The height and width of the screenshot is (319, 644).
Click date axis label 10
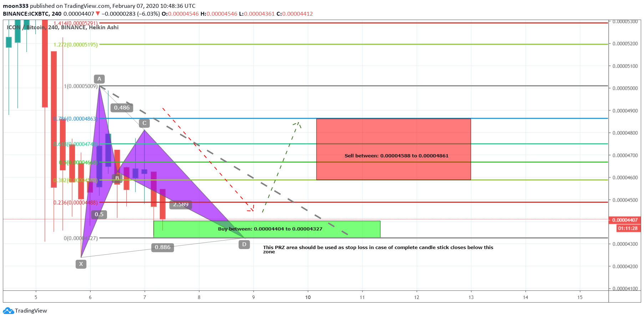tap(308, 297)
